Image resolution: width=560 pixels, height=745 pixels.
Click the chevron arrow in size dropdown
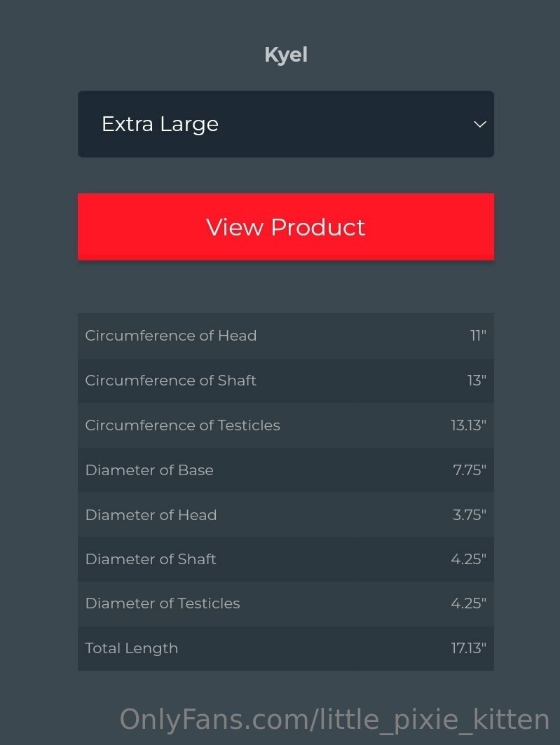pos(479,125)
